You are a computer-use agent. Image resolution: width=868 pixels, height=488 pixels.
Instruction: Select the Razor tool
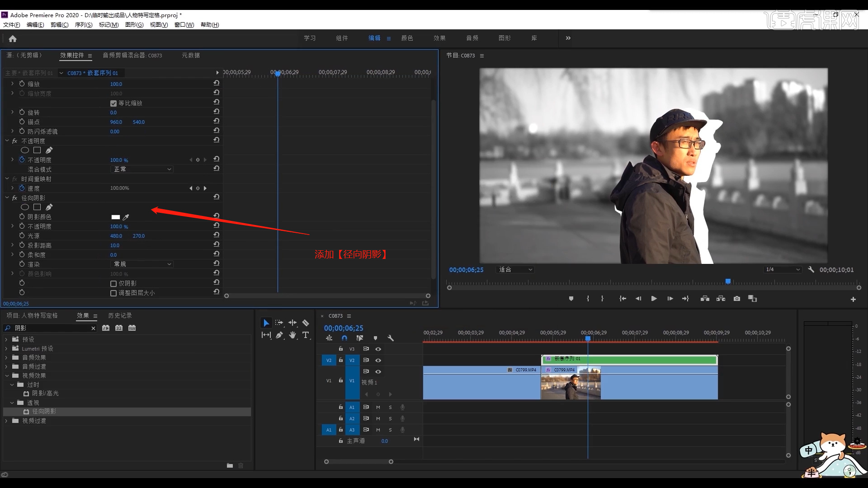[306, 323]
